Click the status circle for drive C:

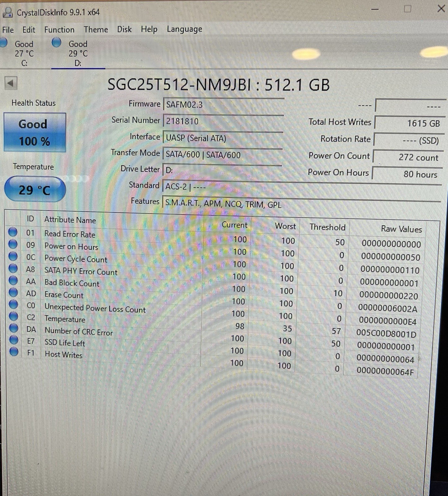pos(3,42)
